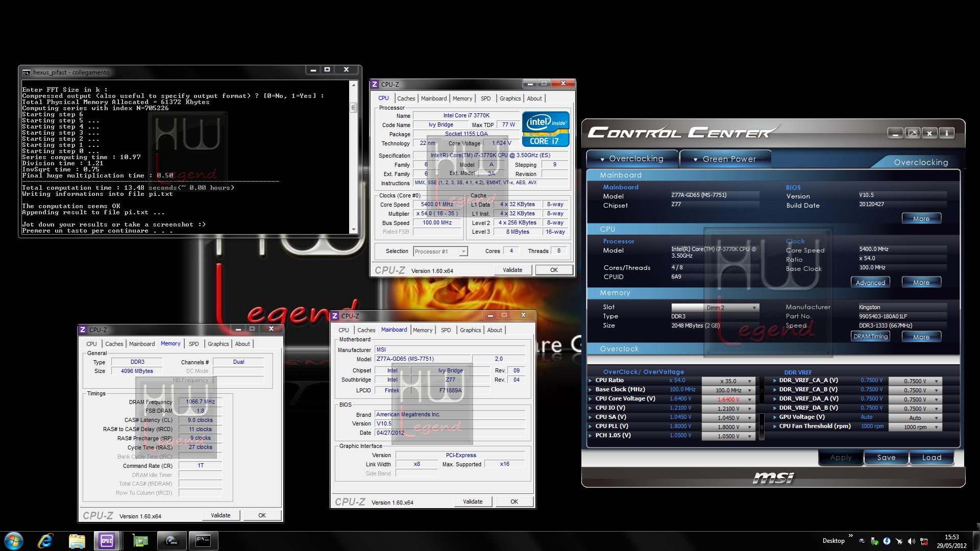The width and height of the screenshot is (980, 551).
Task: Click the airplane tray icon
Action: coord(899,541)
